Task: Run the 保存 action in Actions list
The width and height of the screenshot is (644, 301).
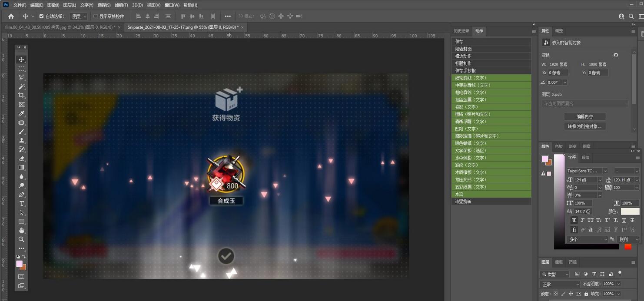Action: 491,42
